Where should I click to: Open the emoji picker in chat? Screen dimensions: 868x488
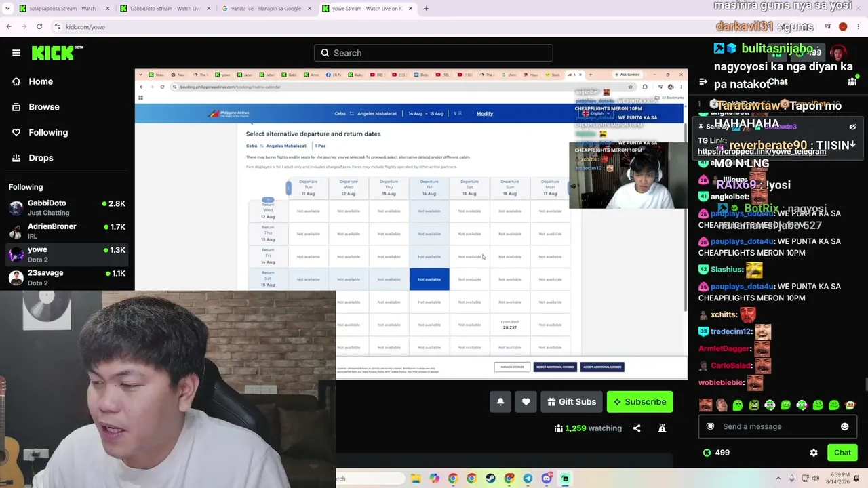click(x=844, y=426)
